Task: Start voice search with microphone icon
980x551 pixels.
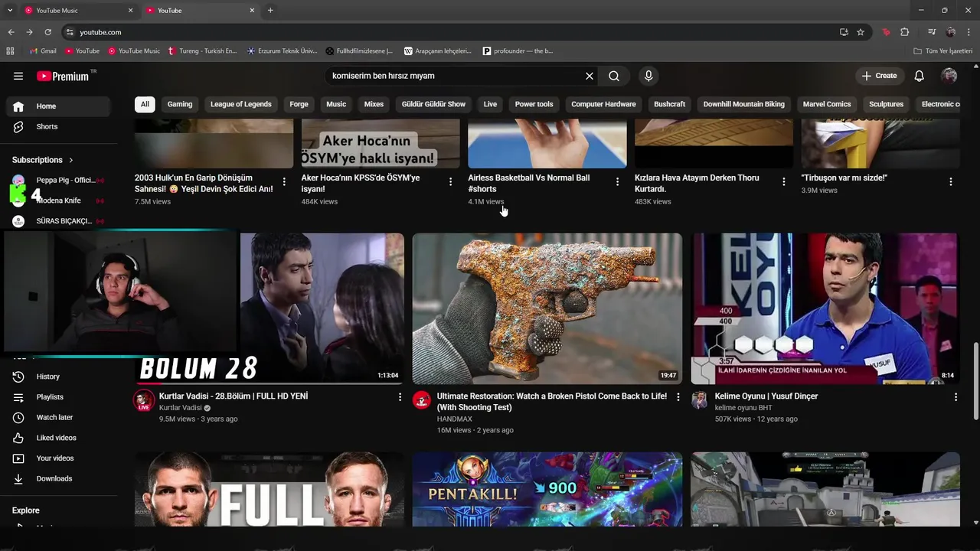Action: pos(648,76)
